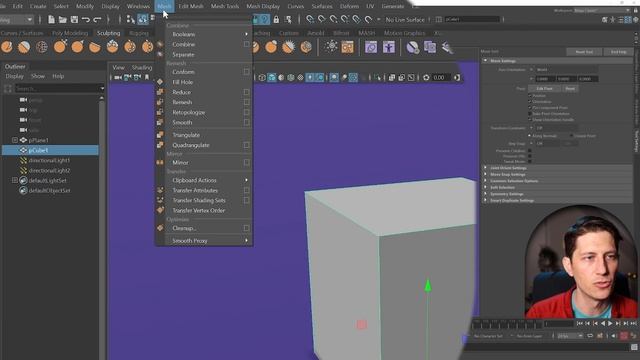Collapse the Move Settings section
Screen dimensions: 640x360
[485, 61]
